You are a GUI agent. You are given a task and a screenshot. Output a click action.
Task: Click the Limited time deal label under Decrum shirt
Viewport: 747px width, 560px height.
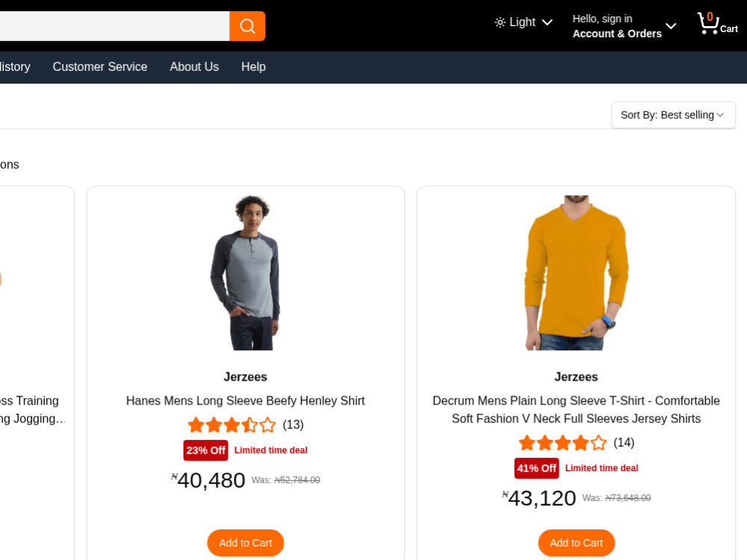point(601,468)
